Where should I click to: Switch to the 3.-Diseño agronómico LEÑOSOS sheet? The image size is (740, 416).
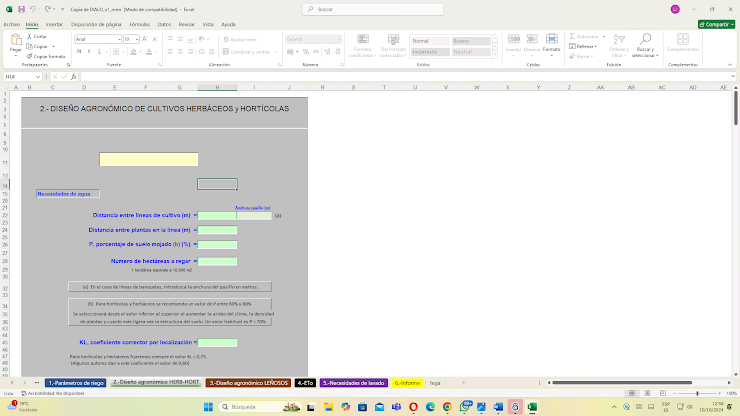248,383
